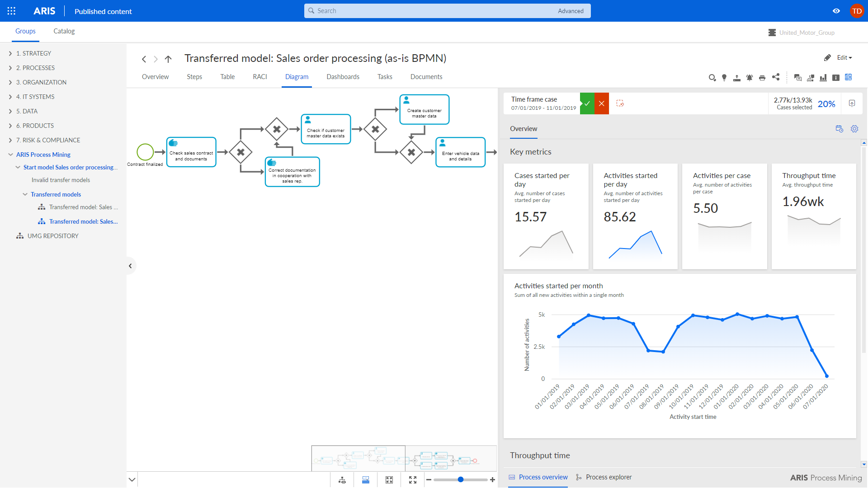Screen dimensions: 868x488
Task: Zoom in with plus button
Action: click(x=492, y=480)
